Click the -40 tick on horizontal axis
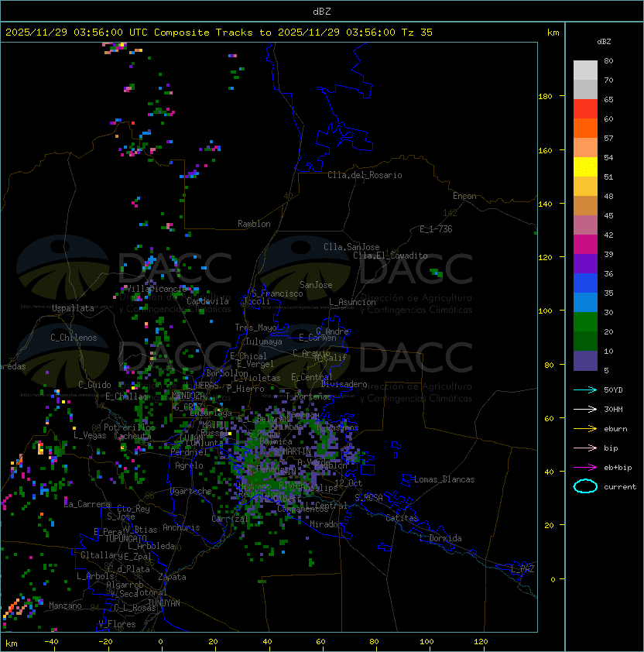The image size is (644, 652). point(51,642)
